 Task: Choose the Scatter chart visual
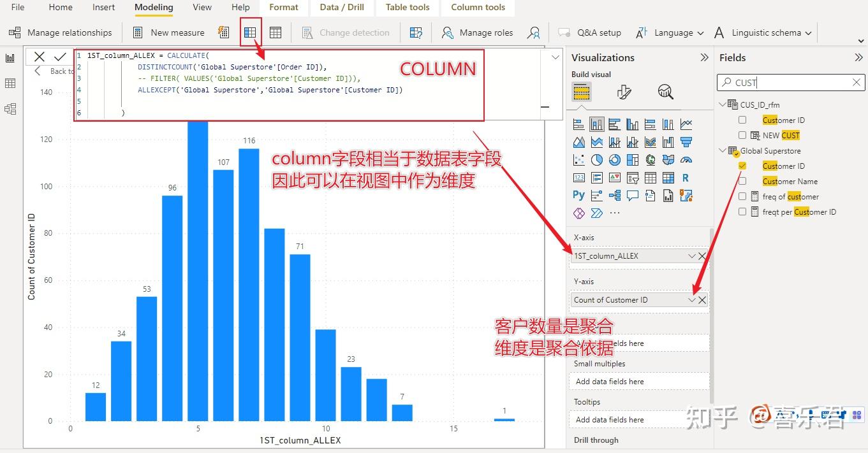click(x=579, y=160)
